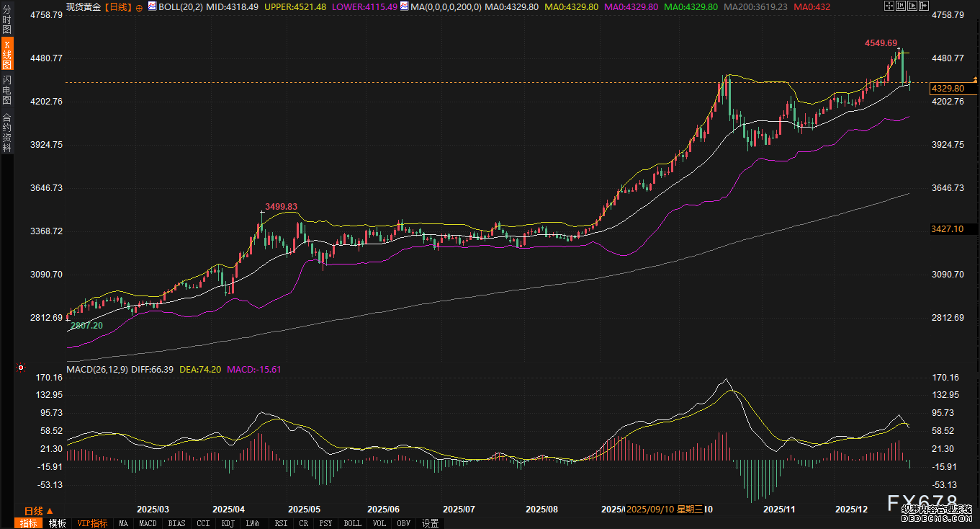Toggle the BOLL indicator button
The height and width of the screenshot is (529, 980).
click(x=352, y=523)
